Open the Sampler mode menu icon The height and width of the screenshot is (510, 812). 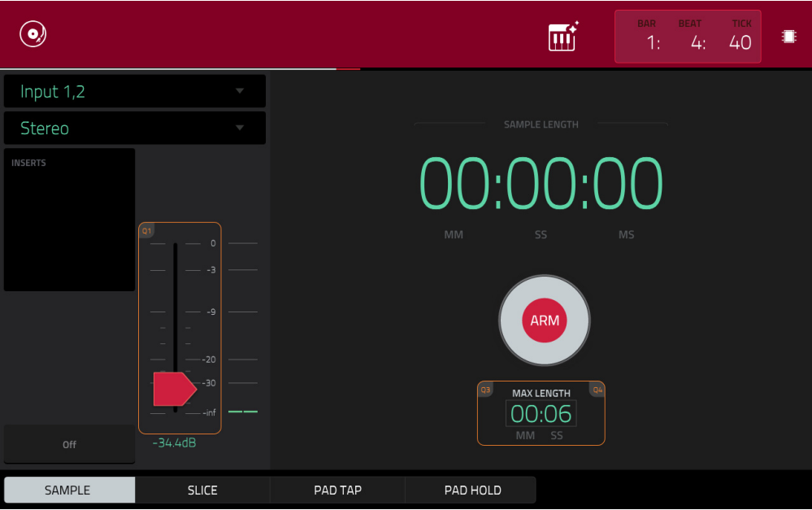(x=33, y=34)
